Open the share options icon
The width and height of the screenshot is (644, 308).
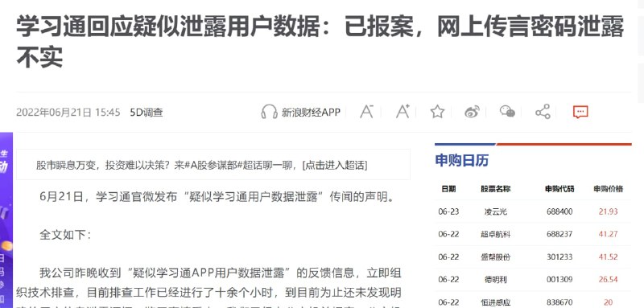(543, 112)
